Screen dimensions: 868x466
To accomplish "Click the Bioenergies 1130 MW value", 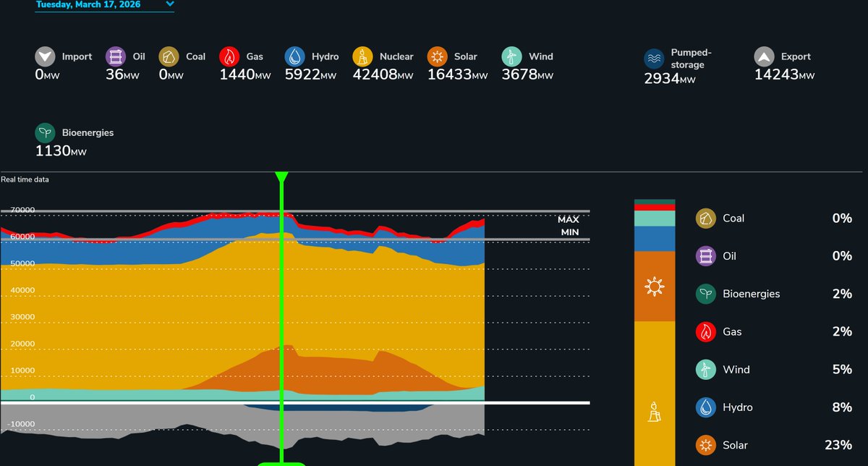I will (x=61, y=151).
